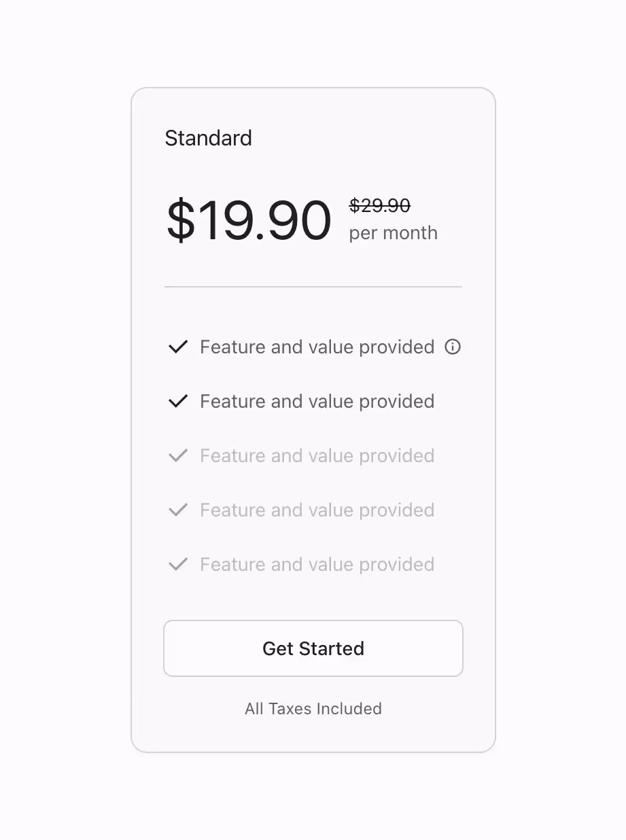Click the grayed checkmark on the fourth feature
The image size is (626, 840).
coord(177,510)
